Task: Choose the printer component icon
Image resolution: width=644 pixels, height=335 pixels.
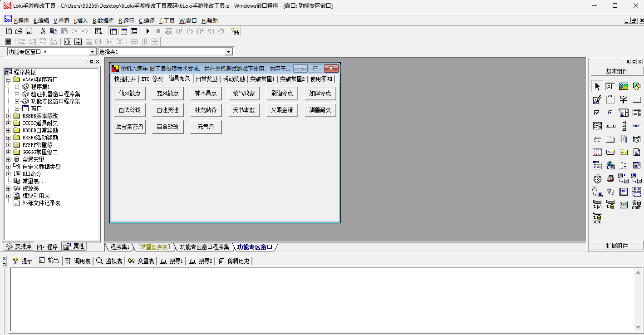Action: tap(610, 179)
